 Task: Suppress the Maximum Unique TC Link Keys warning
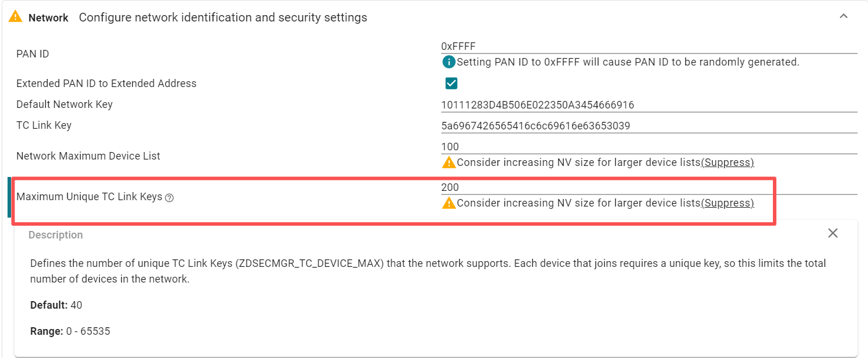(728, 203)
